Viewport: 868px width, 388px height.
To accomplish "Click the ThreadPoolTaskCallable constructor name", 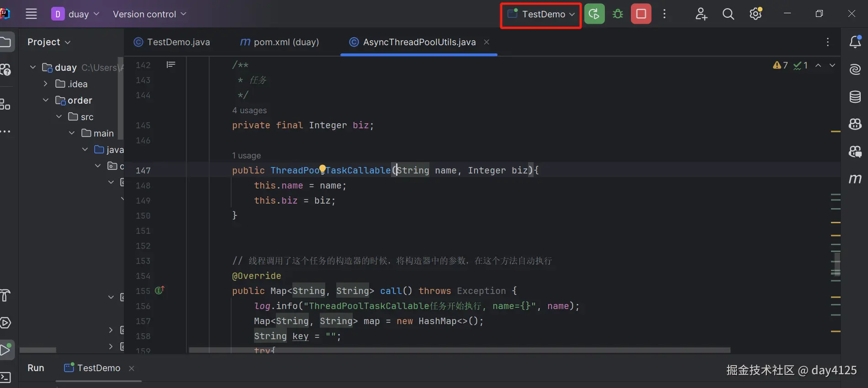I will point(331,170).
